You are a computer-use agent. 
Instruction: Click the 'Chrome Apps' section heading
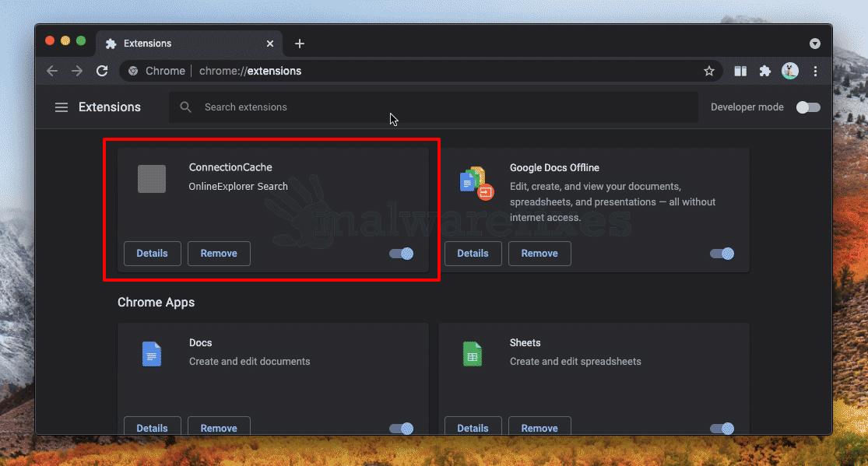(156, 302)
